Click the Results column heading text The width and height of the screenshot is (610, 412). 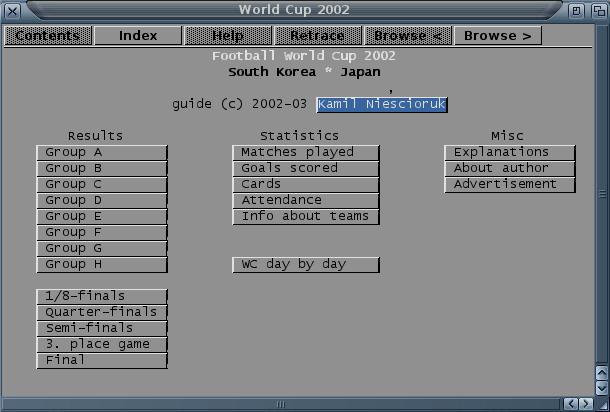[95, 136]
